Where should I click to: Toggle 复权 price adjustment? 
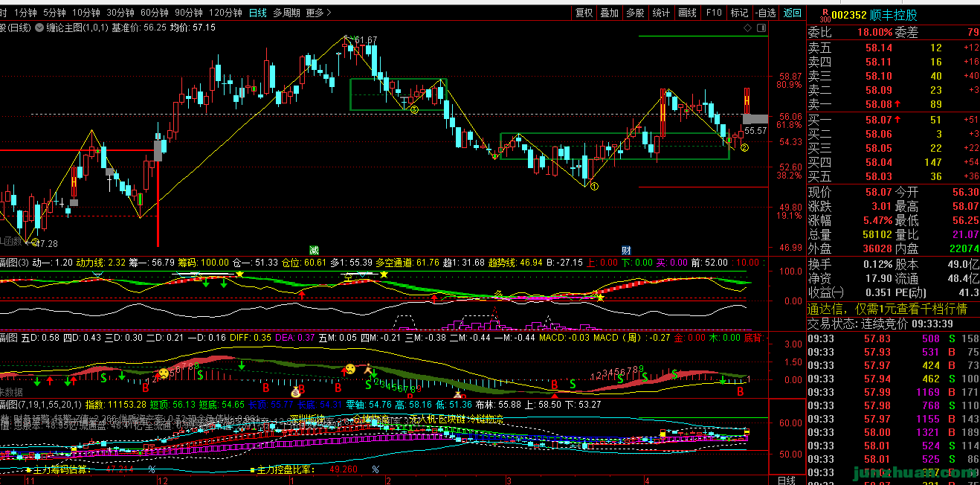[x=584, y=13]
